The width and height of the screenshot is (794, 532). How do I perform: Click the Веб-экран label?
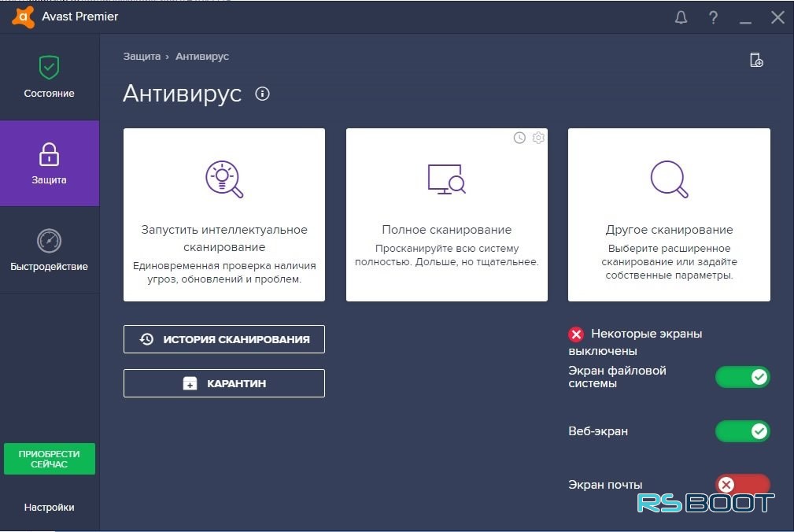click(x=598, y=431)
